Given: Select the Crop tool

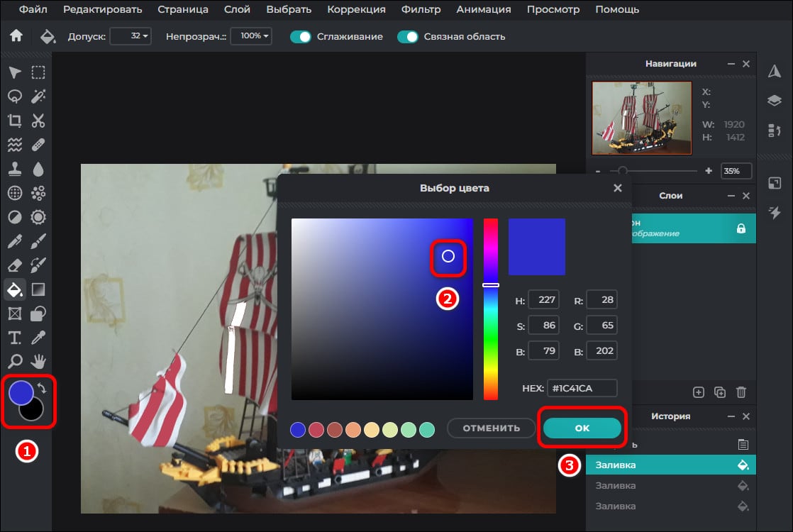Looking at the screenshot, I should click(x=15, y=121).
